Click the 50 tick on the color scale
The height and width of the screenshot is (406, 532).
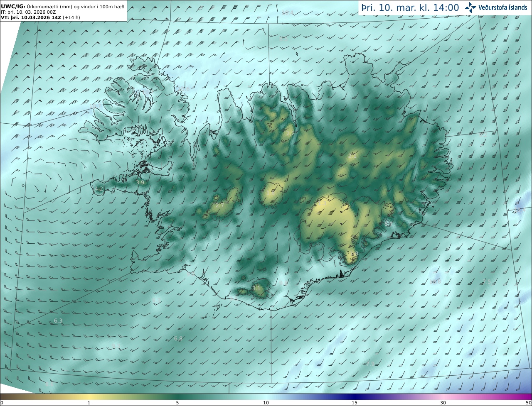click(x=529, y=403)
